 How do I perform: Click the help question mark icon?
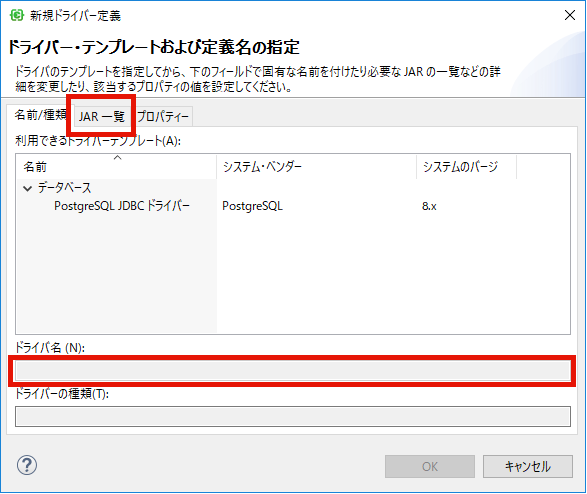[27, 466]
